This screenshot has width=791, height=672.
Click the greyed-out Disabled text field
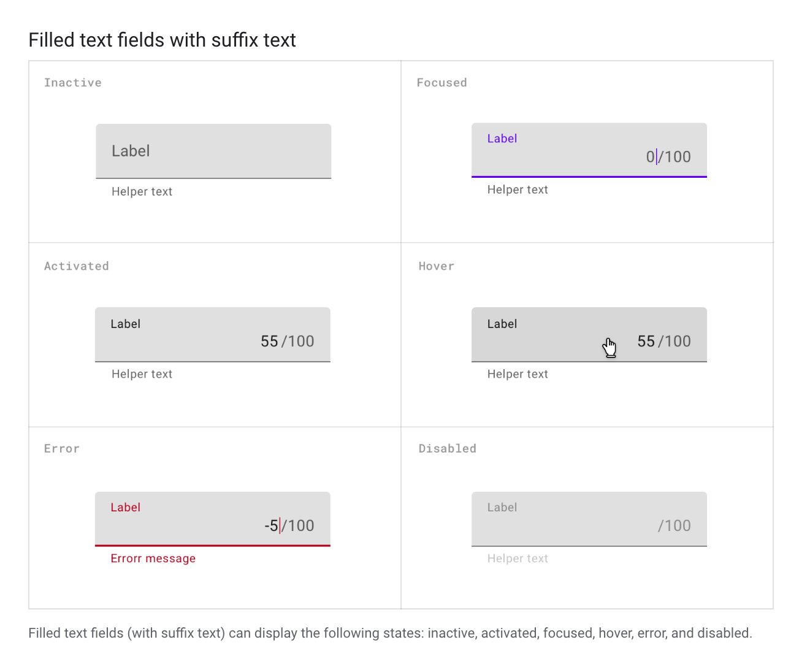(x=589, y=519)
